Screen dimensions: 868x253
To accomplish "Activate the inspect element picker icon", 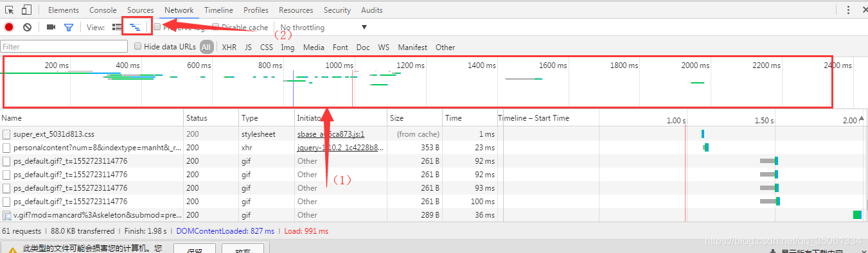I will pos(10,10).
